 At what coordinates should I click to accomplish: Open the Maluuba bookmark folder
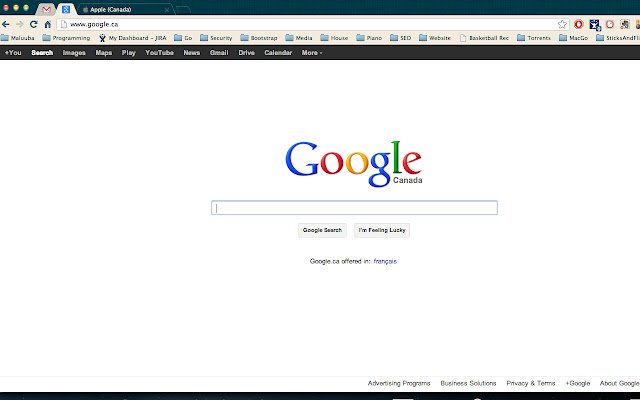pyautogui.click(x=18, y=38)
